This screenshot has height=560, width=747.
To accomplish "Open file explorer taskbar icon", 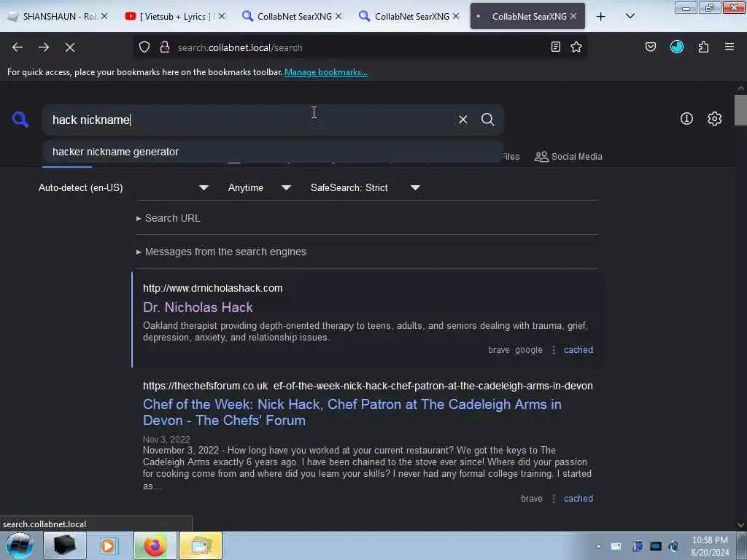I will click(x=201, y=545).
